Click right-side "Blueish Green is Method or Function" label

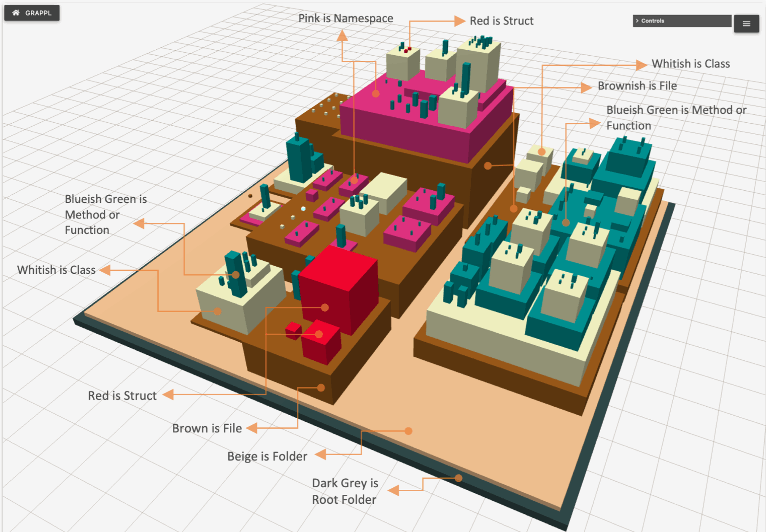coord(676,118)
